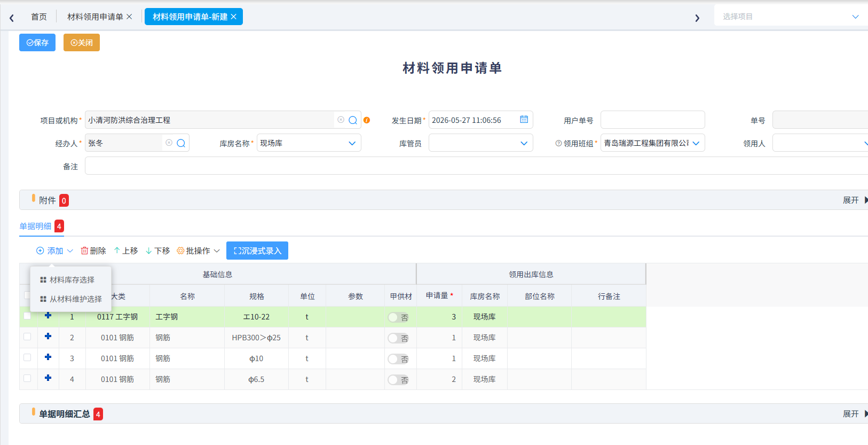Open the 库房名称 dropdown
Image resolution: width=868 pixels, height=445 pixels.
coord(309,143)
